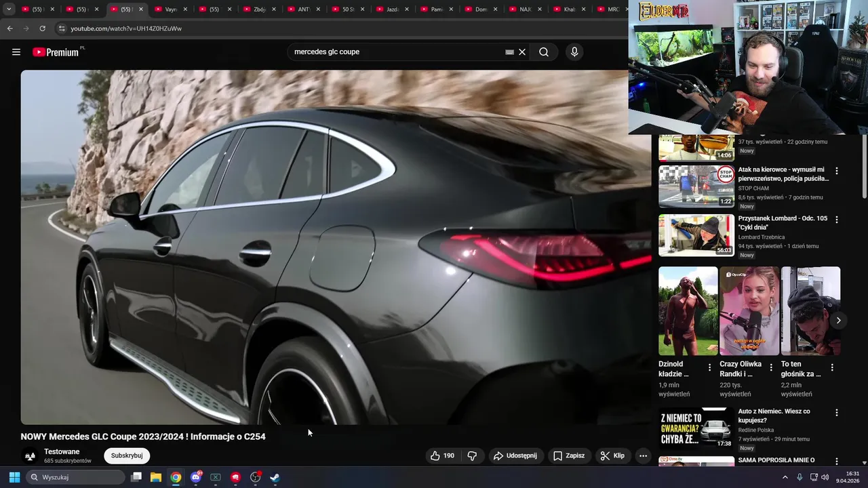Viewport: 868px width, 488px height.
Task: Open the YouTube hamburger guide menu
Action: 16,52
